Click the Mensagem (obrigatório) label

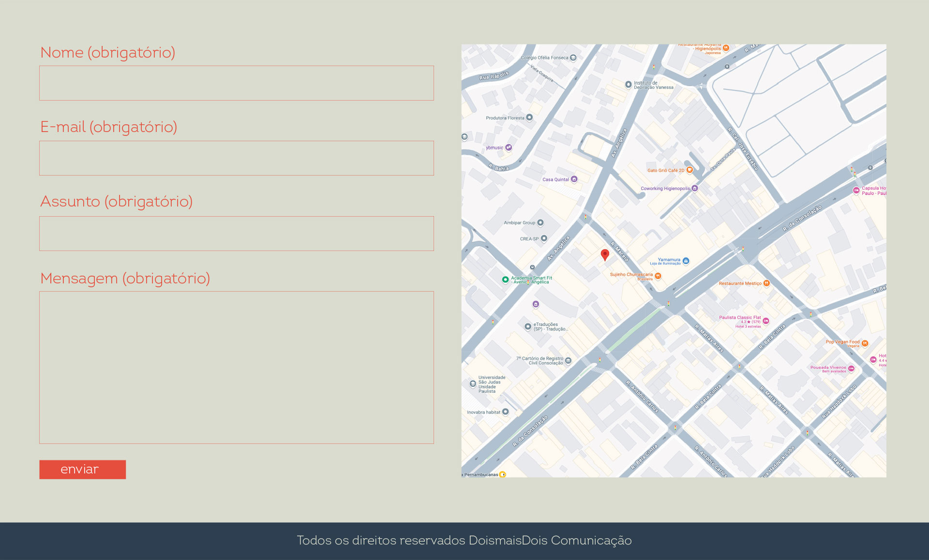click(x=125, y=278)
